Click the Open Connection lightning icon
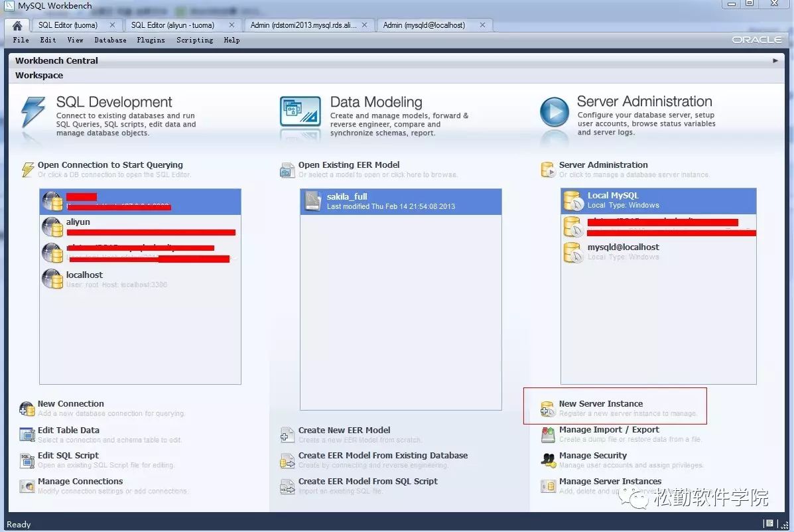Viewport: 794px width, 532px height. pos(27,169)
